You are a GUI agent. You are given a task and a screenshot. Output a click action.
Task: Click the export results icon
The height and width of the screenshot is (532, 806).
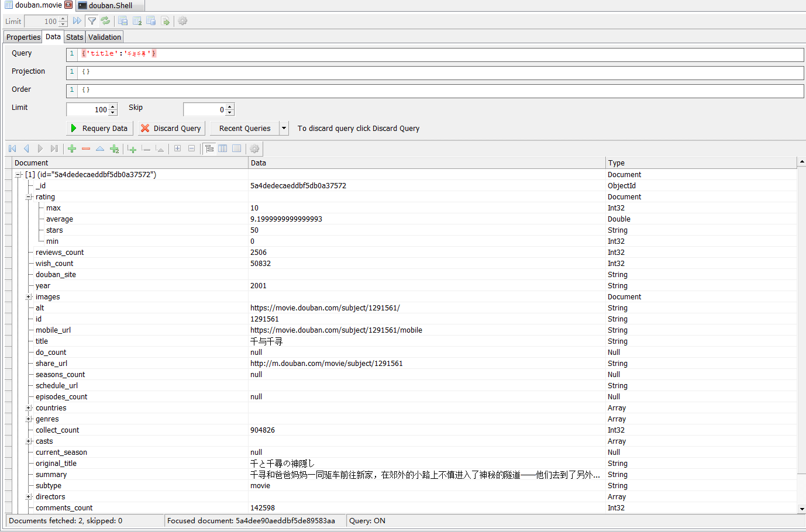point(166,21)
